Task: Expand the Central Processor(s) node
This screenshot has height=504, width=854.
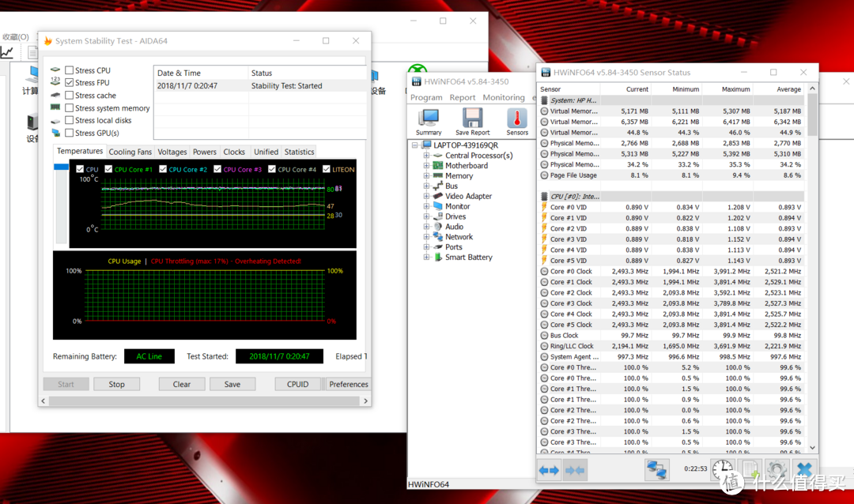Action: (x=426, y=155)
